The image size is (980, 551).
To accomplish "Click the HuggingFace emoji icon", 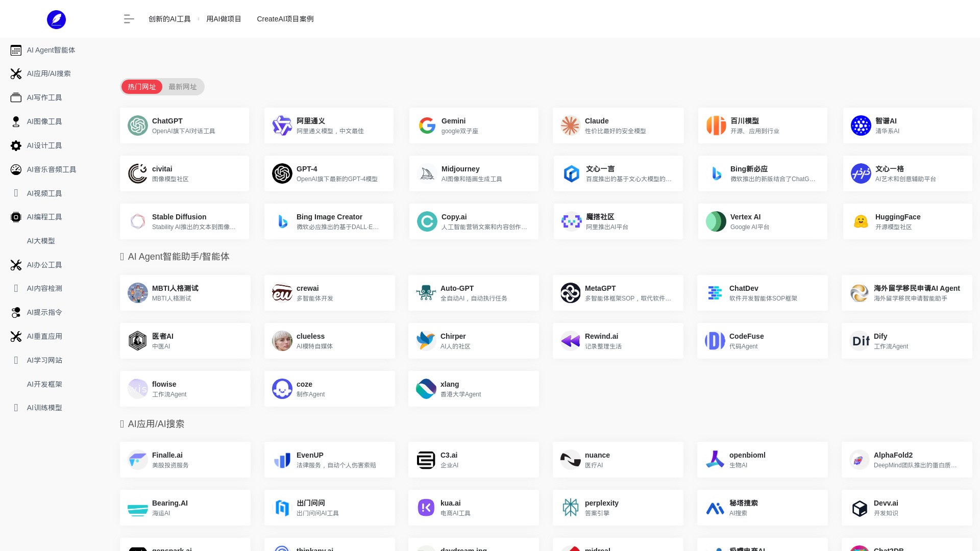I will coord(861,221).
